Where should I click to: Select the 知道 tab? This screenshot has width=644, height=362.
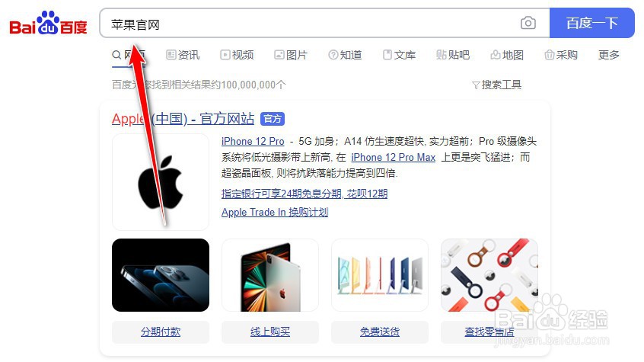click(x=345, y=55)
